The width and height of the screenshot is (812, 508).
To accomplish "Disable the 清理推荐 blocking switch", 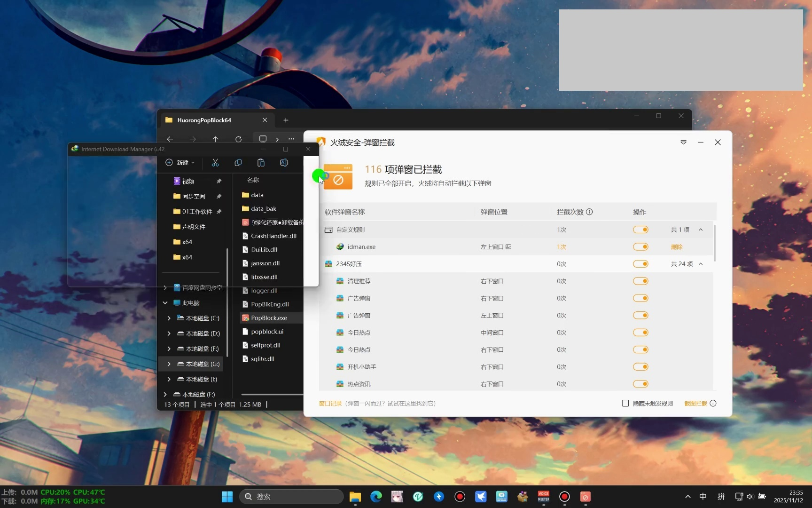I will click(640, 281).
